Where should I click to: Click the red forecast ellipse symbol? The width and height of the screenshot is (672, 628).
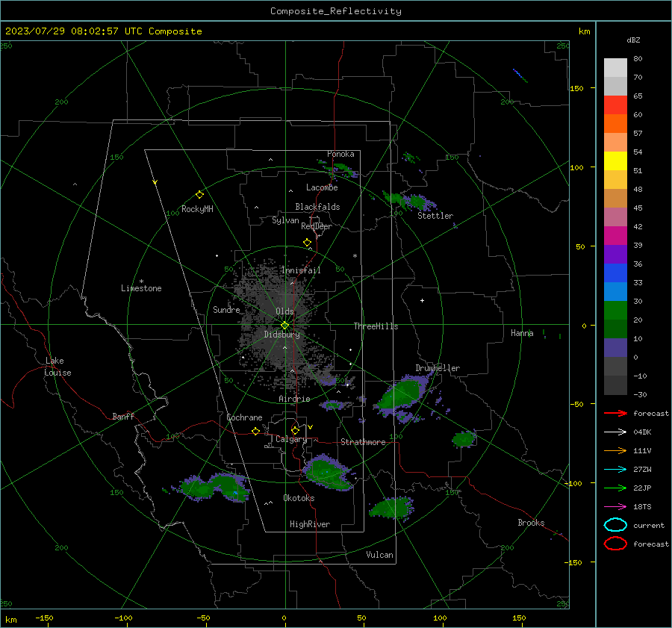615,544
